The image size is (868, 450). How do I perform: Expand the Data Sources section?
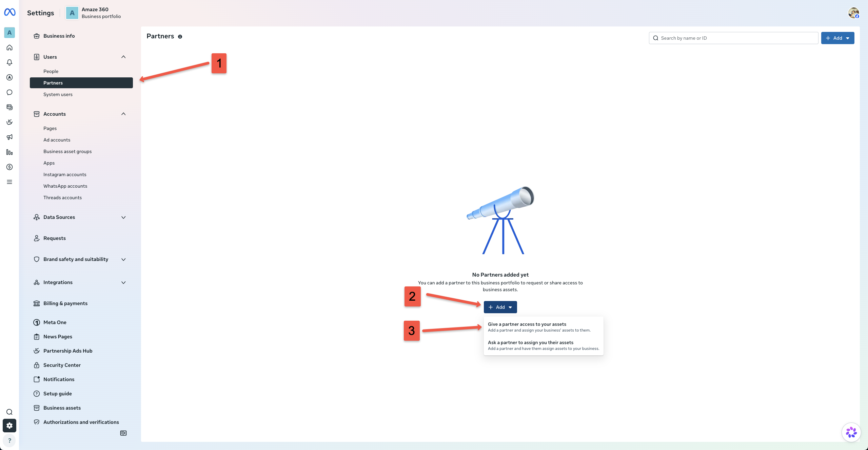click(x=123, y=217)
